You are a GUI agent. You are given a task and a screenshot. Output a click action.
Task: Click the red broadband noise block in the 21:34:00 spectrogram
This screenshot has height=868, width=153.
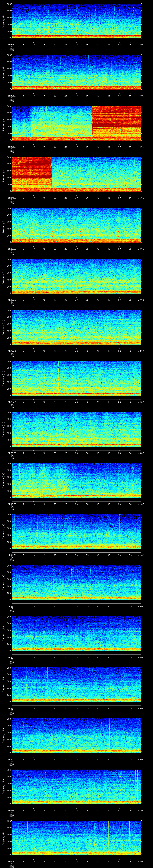(x=32, y=172)
